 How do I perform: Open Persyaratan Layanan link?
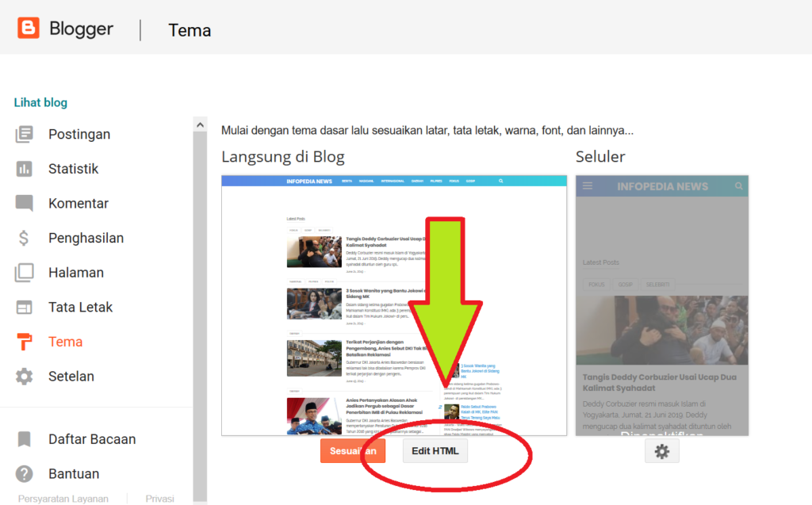pyautogui.click(x=63, y=499)
